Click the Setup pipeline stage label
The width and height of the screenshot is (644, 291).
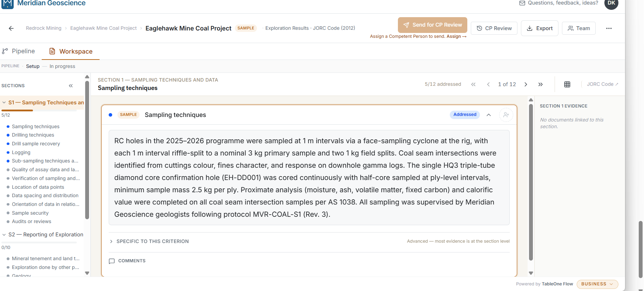pos(33,67)
